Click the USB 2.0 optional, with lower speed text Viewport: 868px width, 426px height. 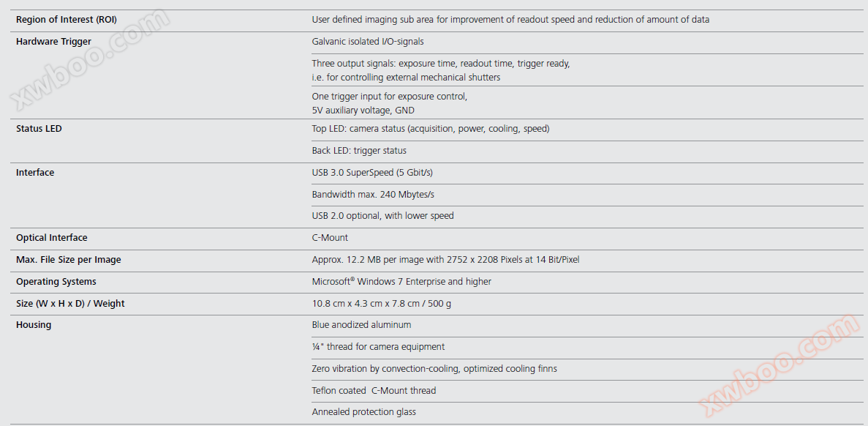click(x=382, y=216)
